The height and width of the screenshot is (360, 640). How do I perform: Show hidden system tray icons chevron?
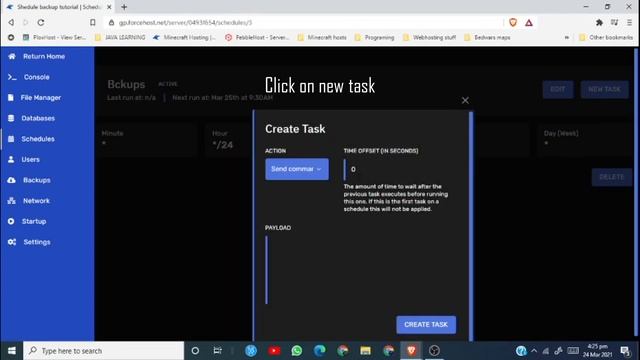pos(534,351)
